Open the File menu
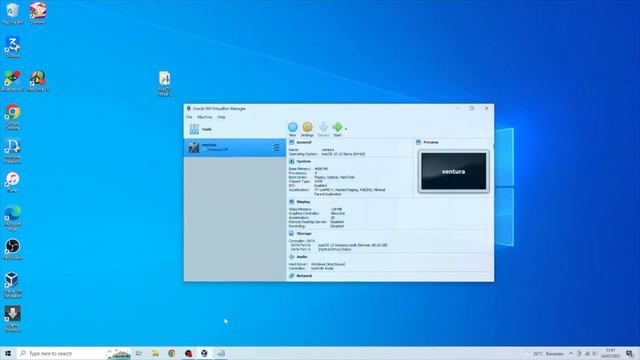Viewport: 640px width, 360px height. pos(189,117)
